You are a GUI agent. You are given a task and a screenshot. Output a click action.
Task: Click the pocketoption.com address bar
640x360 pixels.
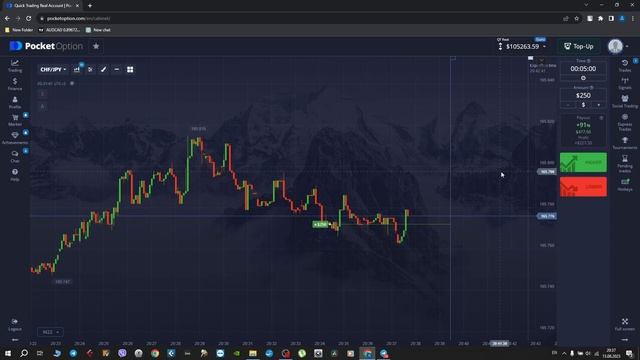pos(300,18)
